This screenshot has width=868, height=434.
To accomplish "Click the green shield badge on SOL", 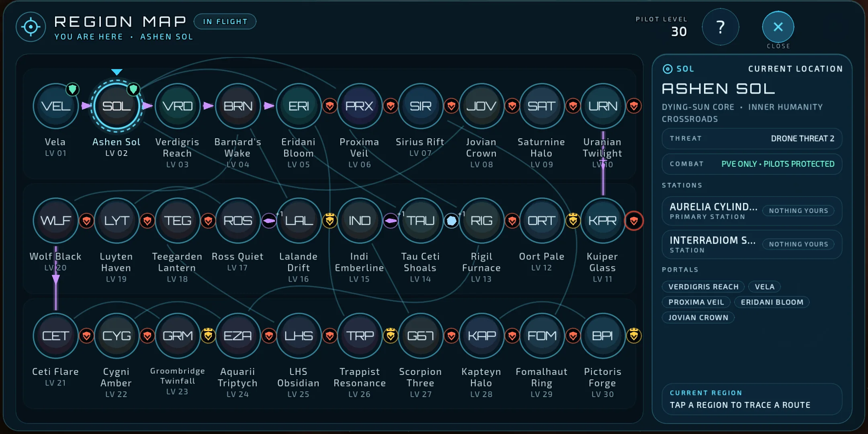I will coord(133,89).
